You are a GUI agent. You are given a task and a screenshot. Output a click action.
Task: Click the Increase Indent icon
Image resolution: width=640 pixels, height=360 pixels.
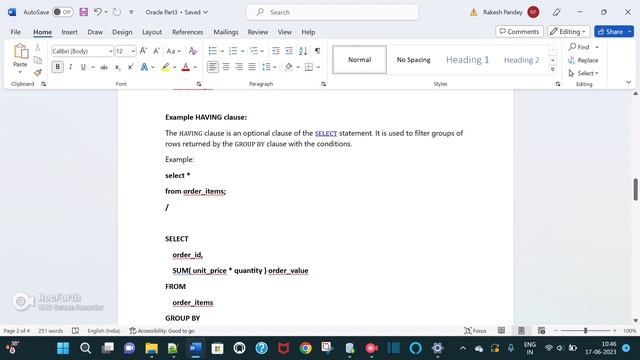pos(289,51)
